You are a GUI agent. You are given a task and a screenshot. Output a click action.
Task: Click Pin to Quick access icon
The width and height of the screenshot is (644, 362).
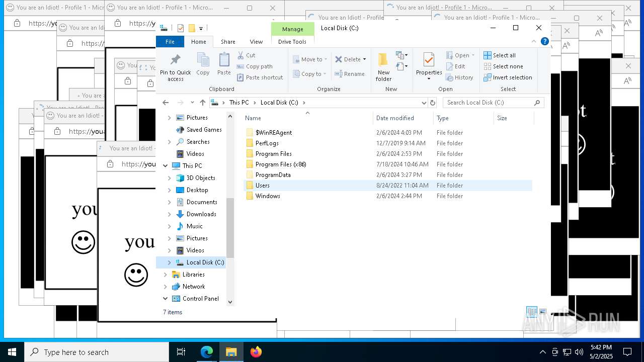click(x=175, y=67)
